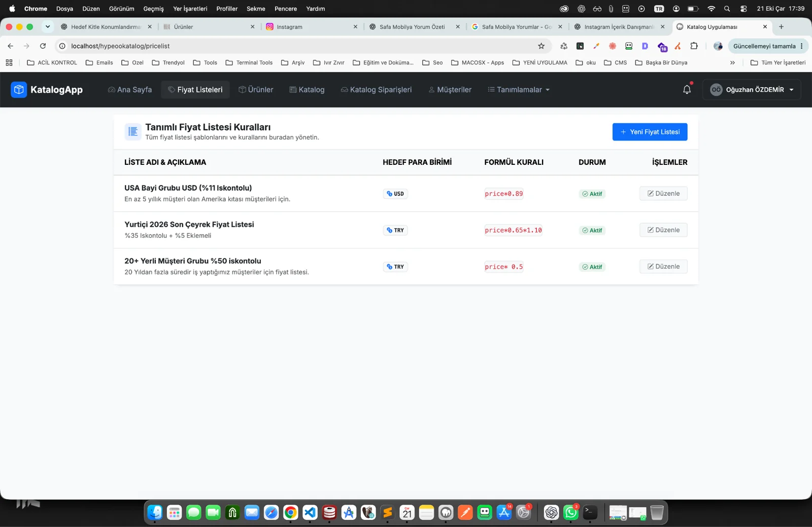
Task: Click the Oğuzhan ÖZDEMİR avatar icon
Action: click(716, 90)
